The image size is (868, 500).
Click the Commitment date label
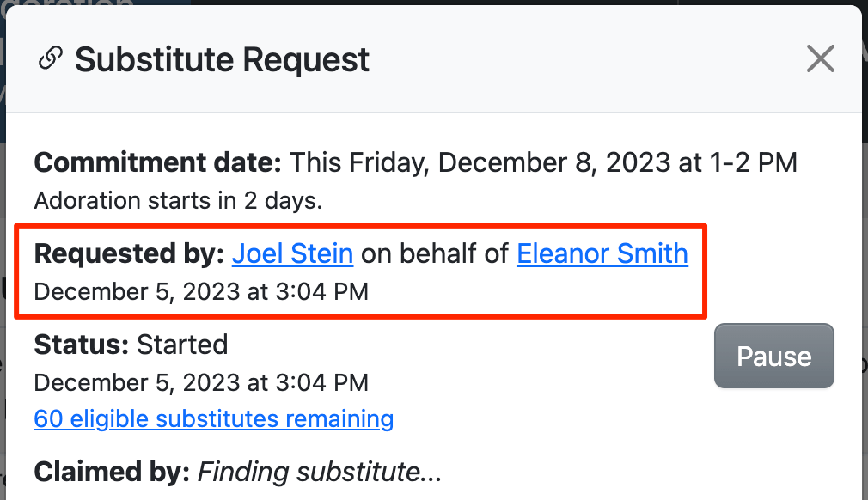pos(157,162)
